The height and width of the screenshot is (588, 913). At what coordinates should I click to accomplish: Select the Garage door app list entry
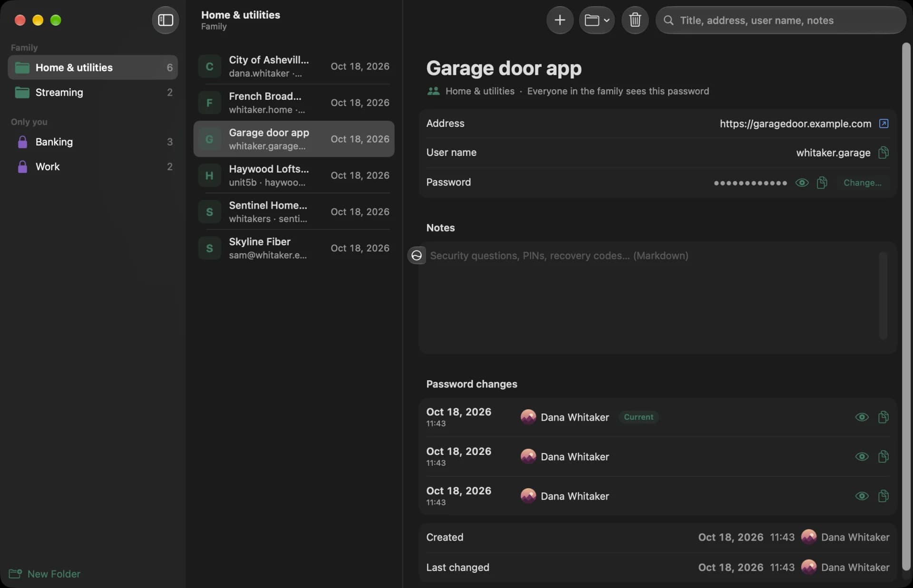tap(294, 139)
